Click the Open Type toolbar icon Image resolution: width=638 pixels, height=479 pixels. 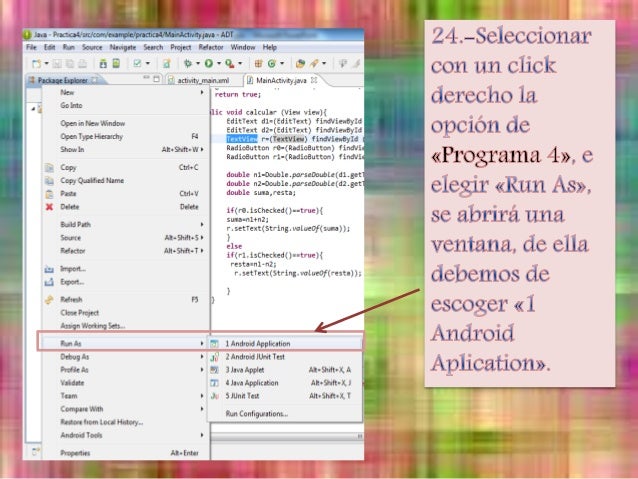point(300,63)
